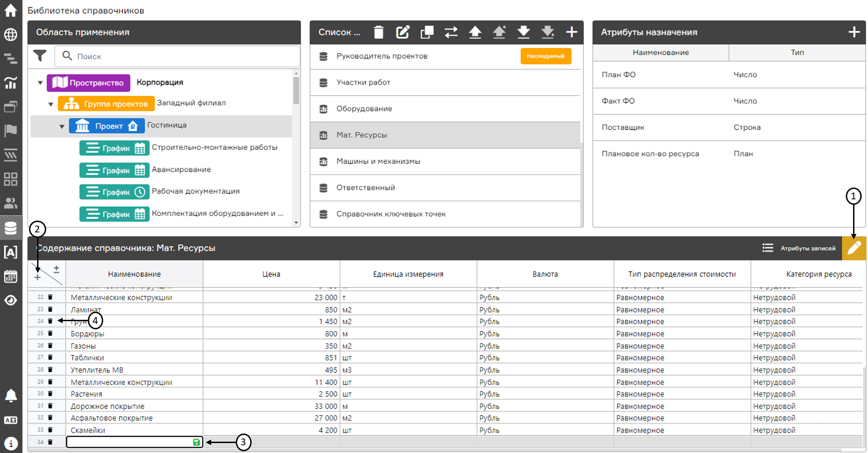Click the filter funnel icon
Screen dimensions: 868x453
point(40,56)
